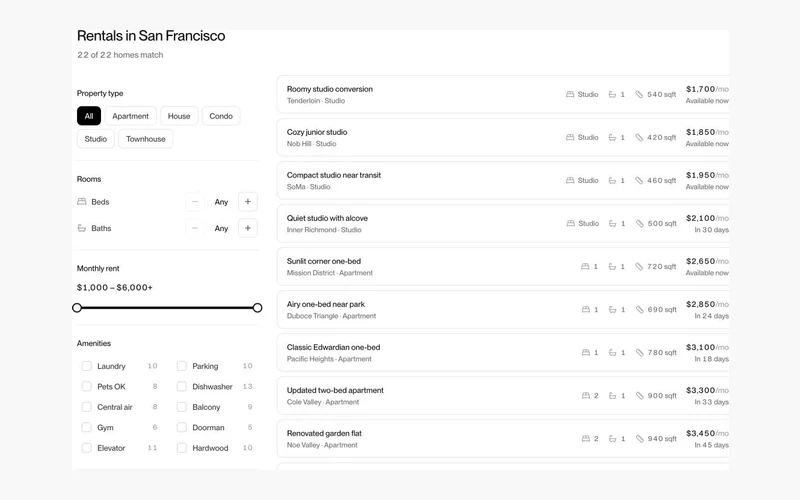Click bed icon in Quiet studio with alcove row
Screen dimensions: 800x500
pos(571,223)
